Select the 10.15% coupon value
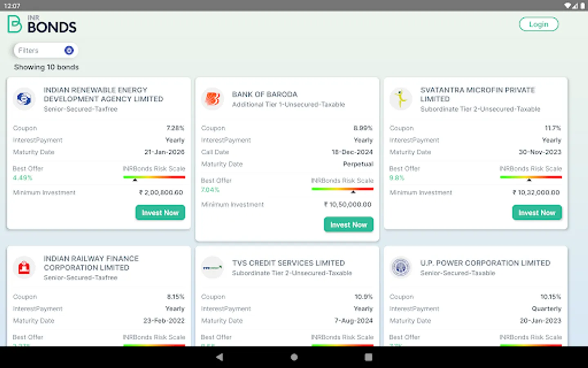This screenshot has width=588, height=368. pos(551,296)
